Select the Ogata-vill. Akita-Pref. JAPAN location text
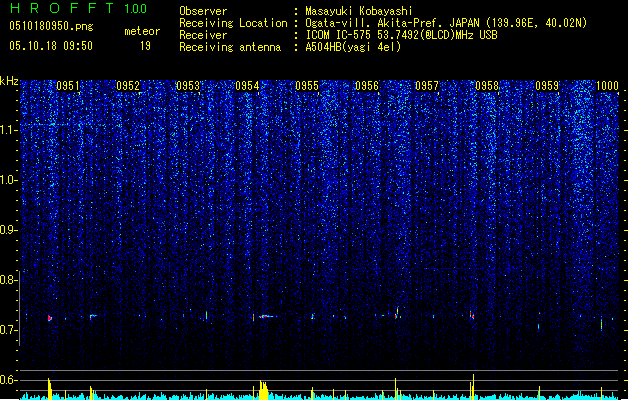The width and height of the screenshot is (629, 400). (446, 23)
